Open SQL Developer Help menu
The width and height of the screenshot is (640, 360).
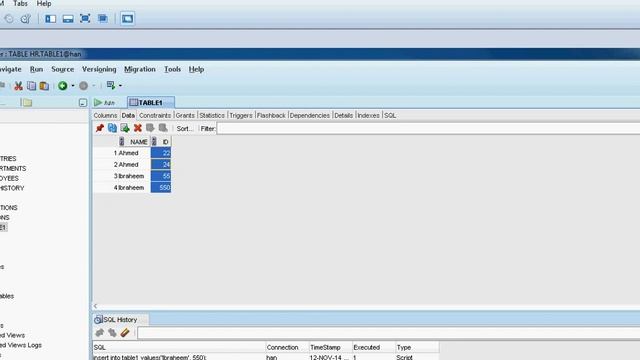click(196, 69)
